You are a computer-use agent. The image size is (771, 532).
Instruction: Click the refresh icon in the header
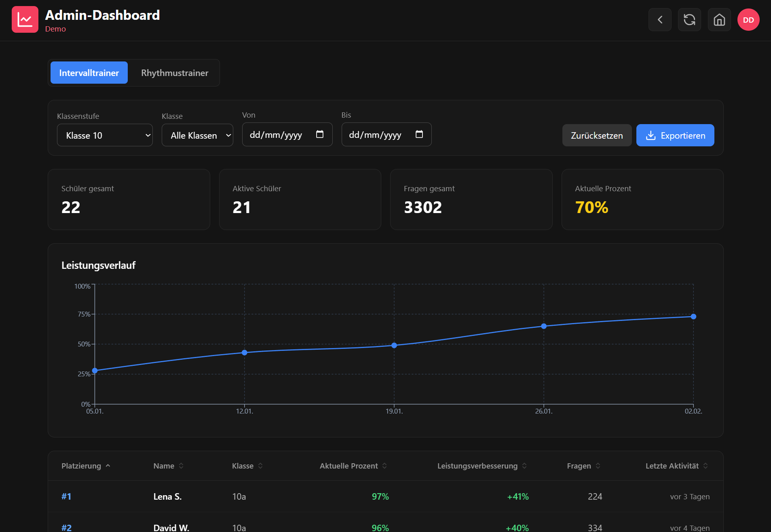[689, 19]
